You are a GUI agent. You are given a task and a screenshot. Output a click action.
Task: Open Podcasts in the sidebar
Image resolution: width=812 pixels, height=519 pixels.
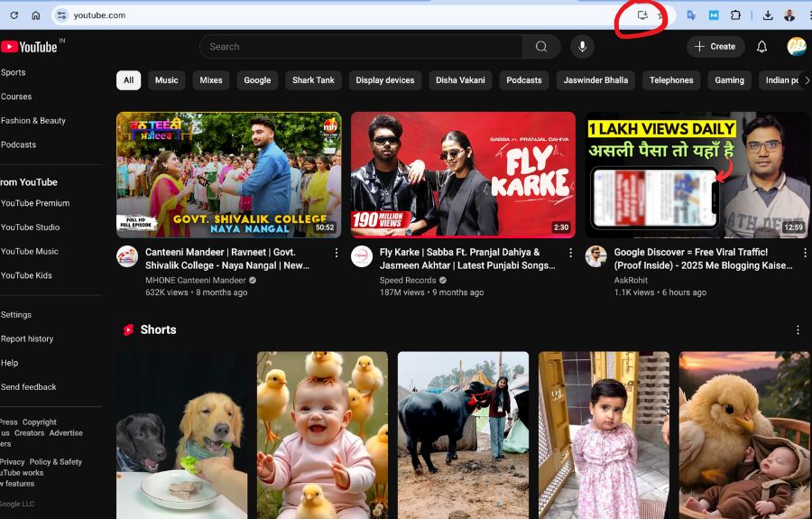pyautogui.click(x=19, y=144)
